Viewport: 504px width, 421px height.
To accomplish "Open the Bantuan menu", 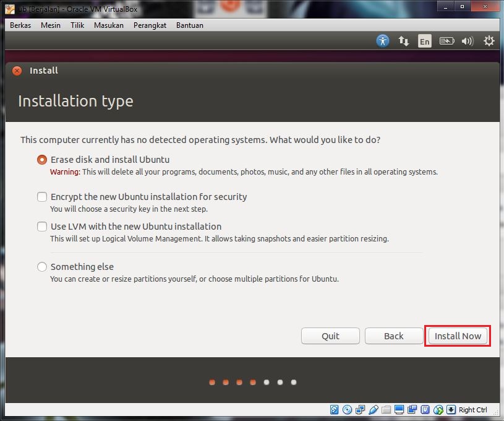I will pyautogui.click(x=190, y=25).
